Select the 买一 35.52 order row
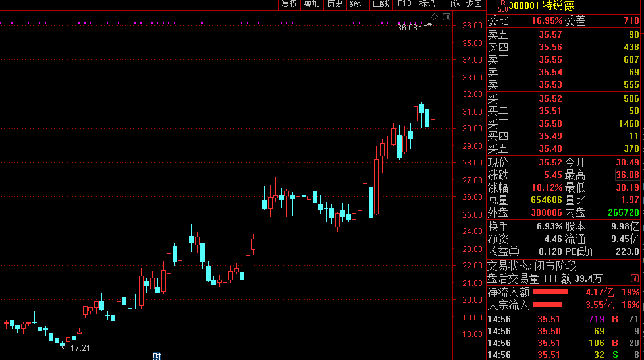 [x=563, y=98]
